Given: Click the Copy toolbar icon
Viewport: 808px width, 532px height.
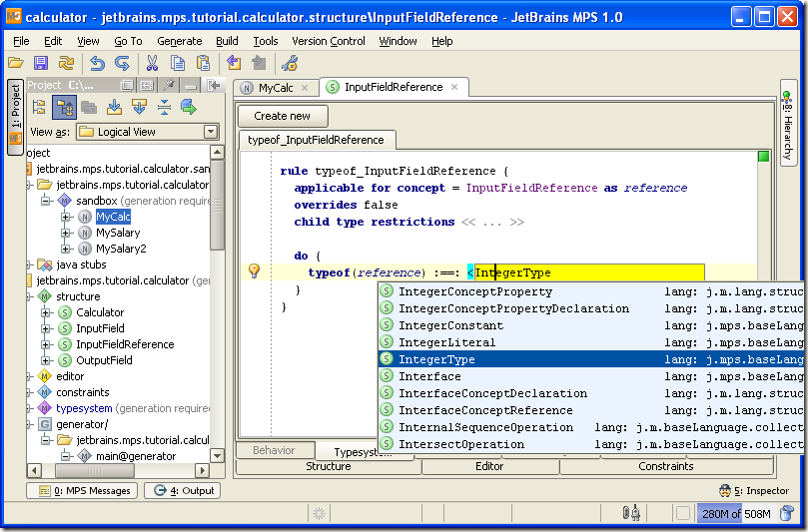Looking at the screenshot, I should 178,63.
